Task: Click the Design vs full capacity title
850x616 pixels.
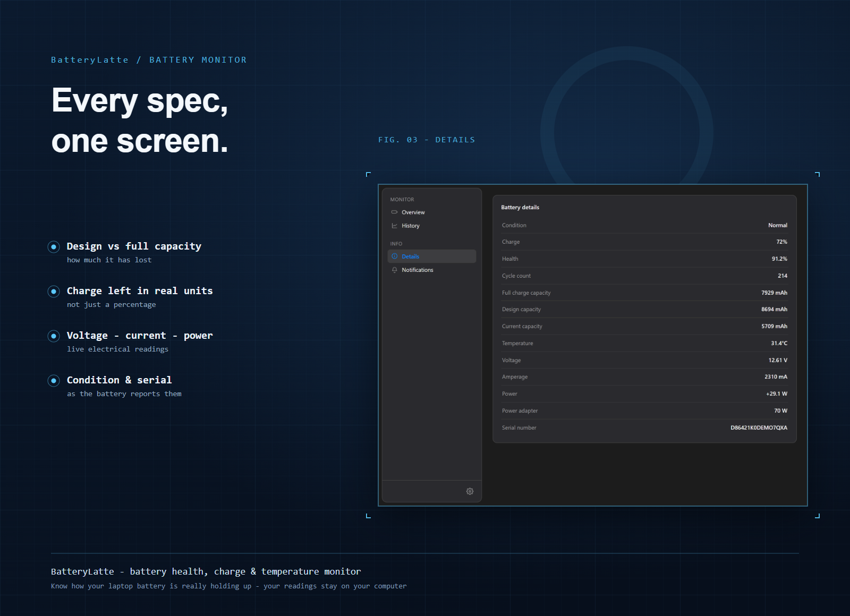Action: (134, 246)
